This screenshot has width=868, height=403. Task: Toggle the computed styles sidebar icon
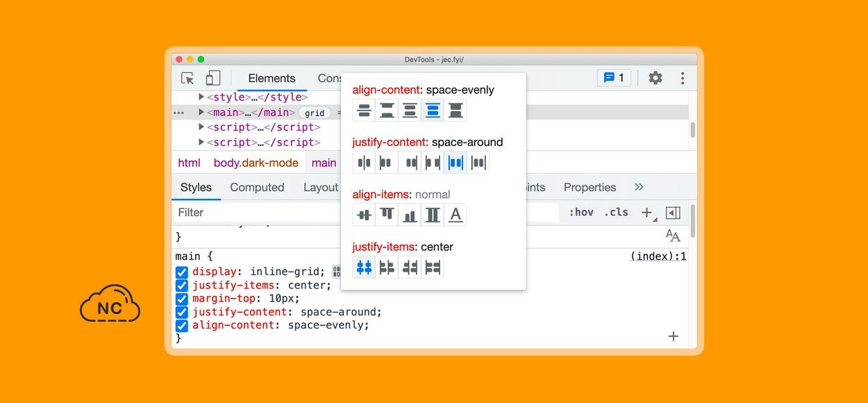tap(673, 213)
